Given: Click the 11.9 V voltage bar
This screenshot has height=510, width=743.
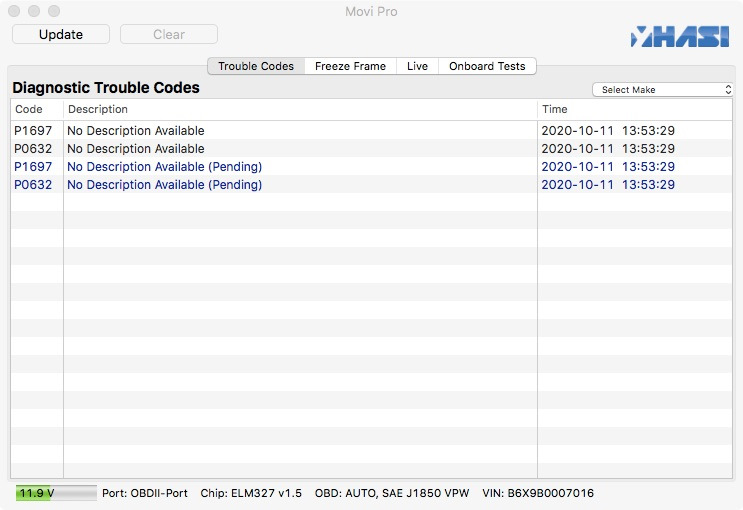Looking at the screenshot, I should click(56, 493).
